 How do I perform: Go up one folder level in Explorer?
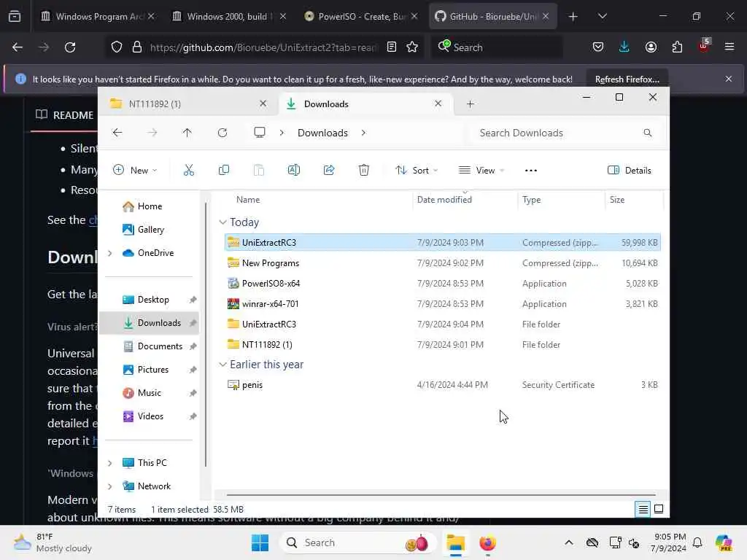(x=187, y=133)
